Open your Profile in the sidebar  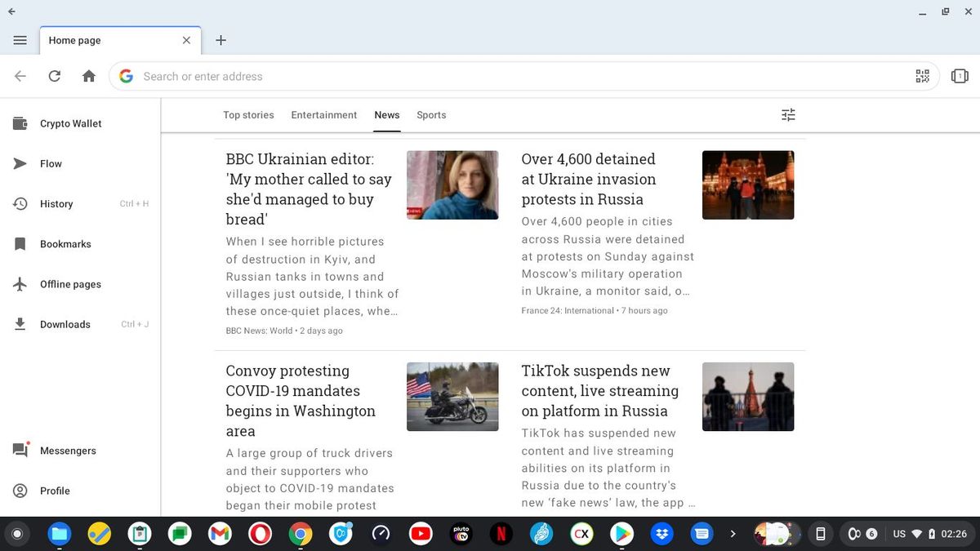(x=55, y=491)
